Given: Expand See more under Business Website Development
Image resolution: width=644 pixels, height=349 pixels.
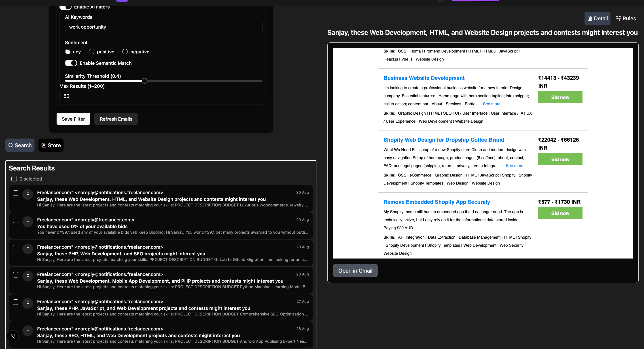Looking at the screenshot, I should coord(491,104).
